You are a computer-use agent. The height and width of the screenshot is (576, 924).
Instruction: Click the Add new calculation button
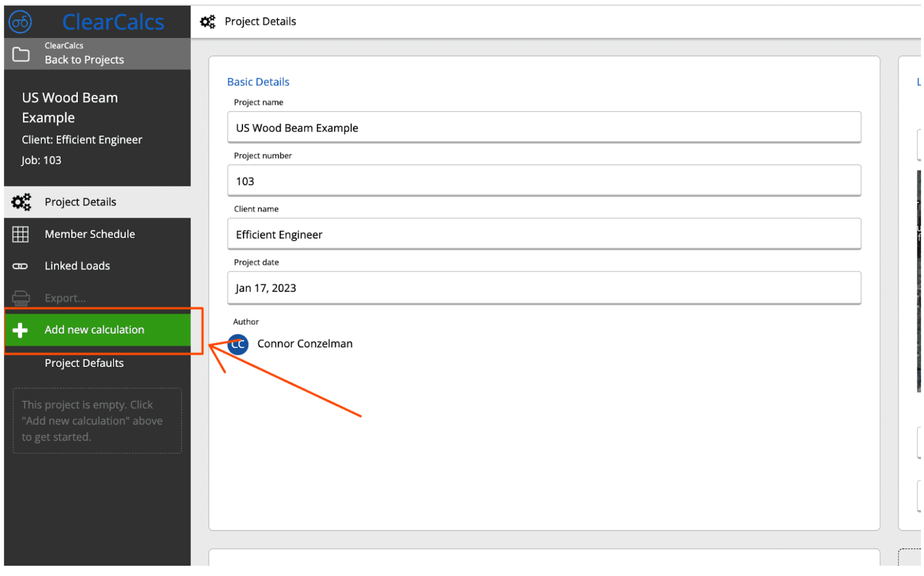click(97, 330)
